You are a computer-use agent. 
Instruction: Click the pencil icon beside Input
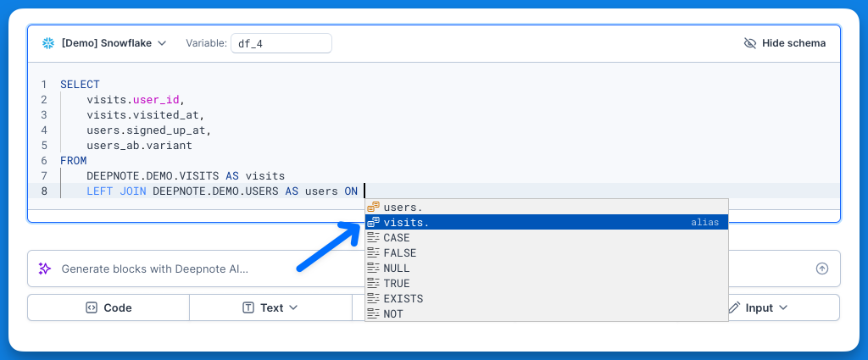coord(734,307)
